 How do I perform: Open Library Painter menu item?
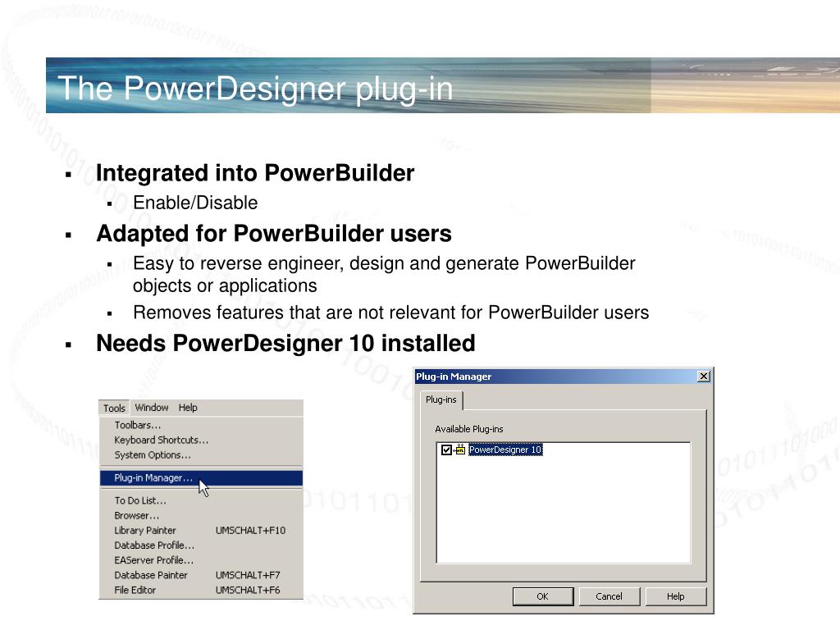(202, 531)
